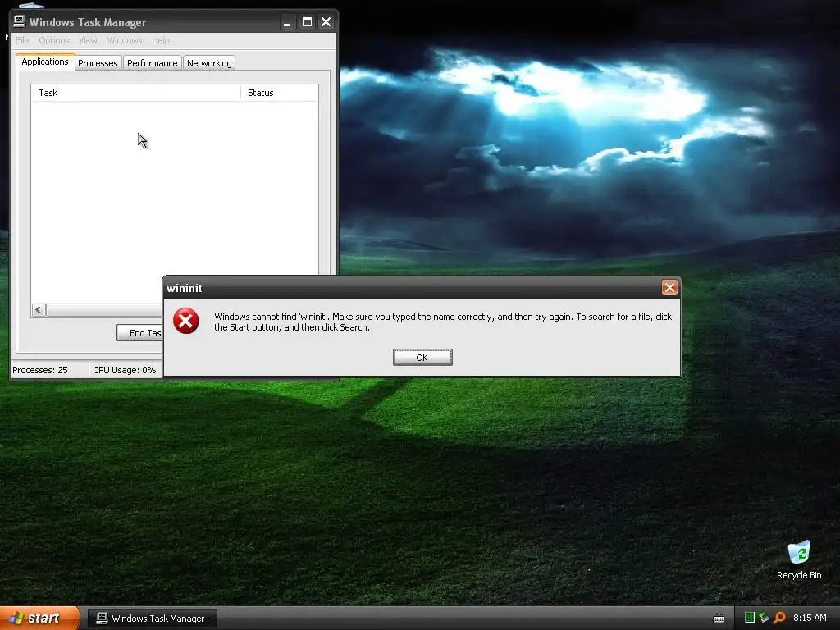Click the End Task button

[139, 333]
